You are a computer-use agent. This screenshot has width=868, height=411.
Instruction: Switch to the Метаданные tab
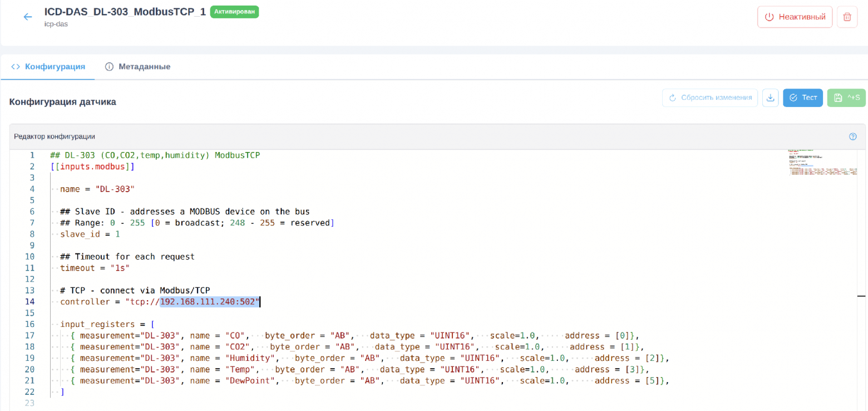click(137, 67)
